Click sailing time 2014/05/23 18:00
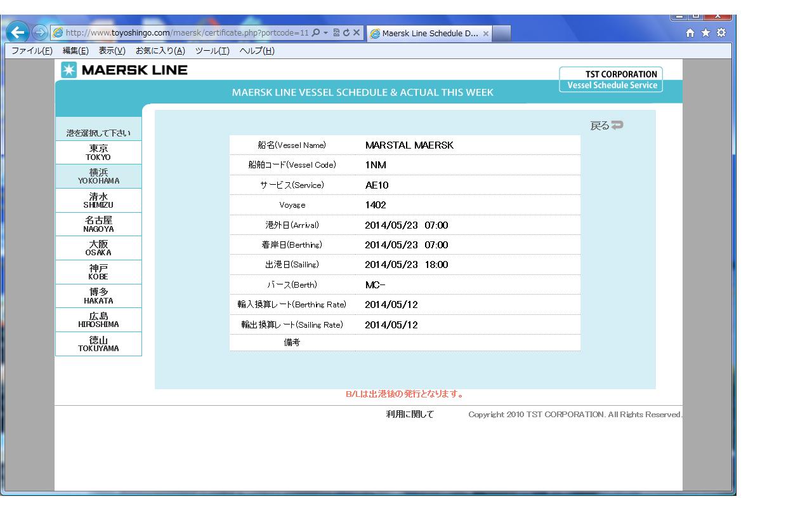Screen dimensions: 812x508 click(x=406, y=265)
